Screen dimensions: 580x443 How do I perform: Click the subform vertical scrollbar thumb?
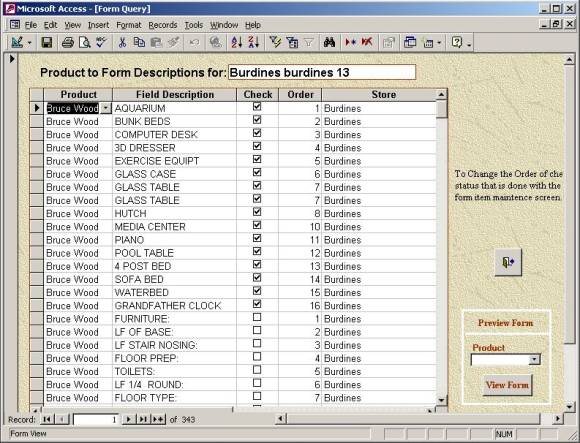pyautogui.click(x=441, y=109)
